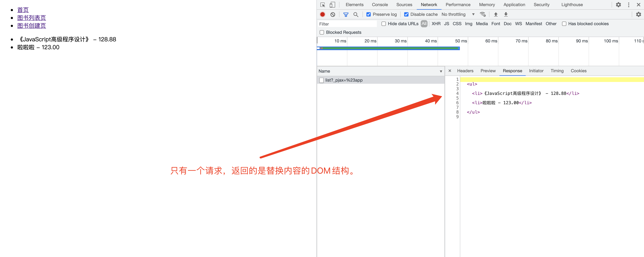Open the 图书创建页 link

[31, 26]
